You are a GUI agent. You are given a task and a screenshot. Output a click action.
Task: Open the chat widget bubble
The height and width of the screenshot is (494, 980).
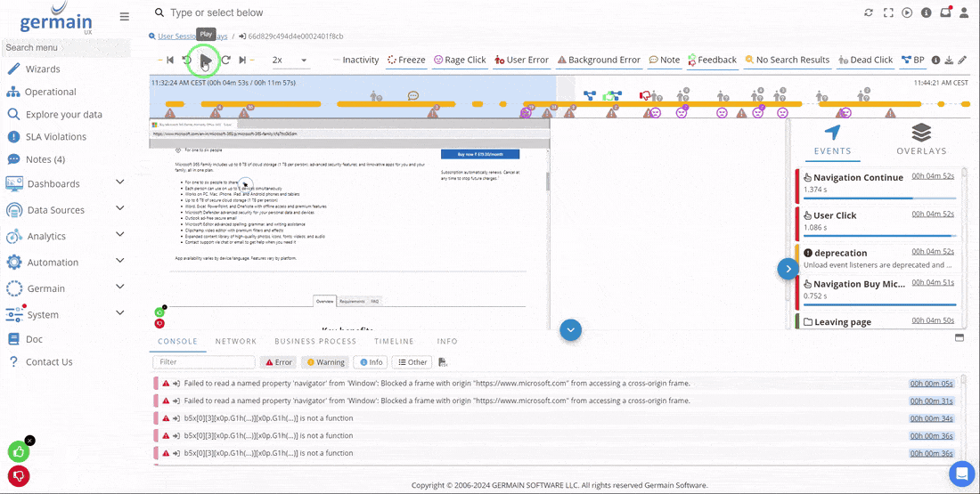point(962,473)
